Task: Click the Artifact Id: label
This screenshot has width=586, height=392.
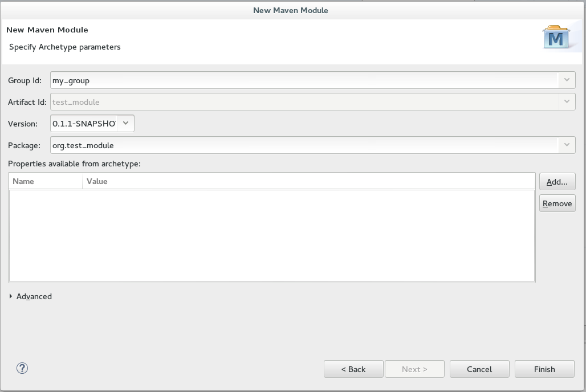Action: 27,102
